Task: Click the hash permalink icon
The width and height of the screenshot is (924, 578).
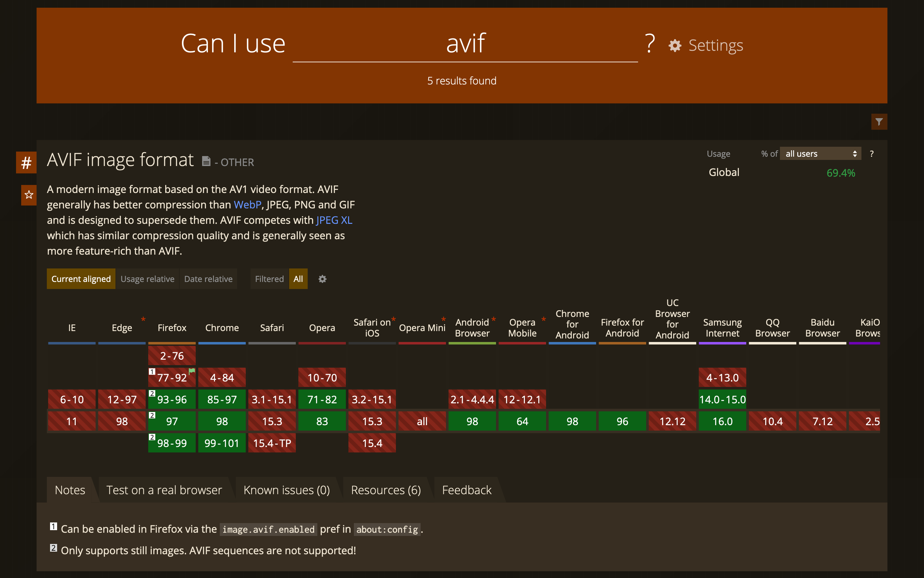Action: 26,163
